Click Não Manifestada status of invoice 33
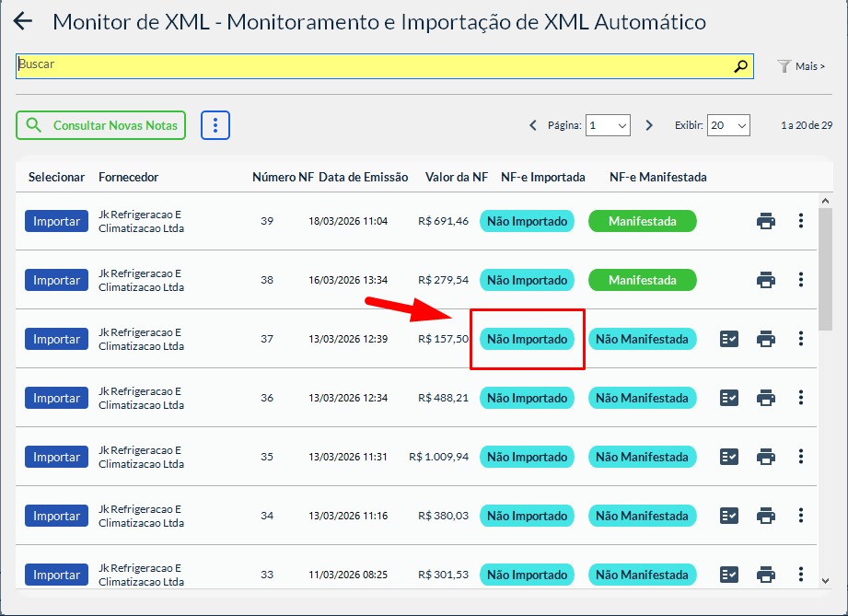848x616 pixels. pyautogui.click(x=642, y=575)
